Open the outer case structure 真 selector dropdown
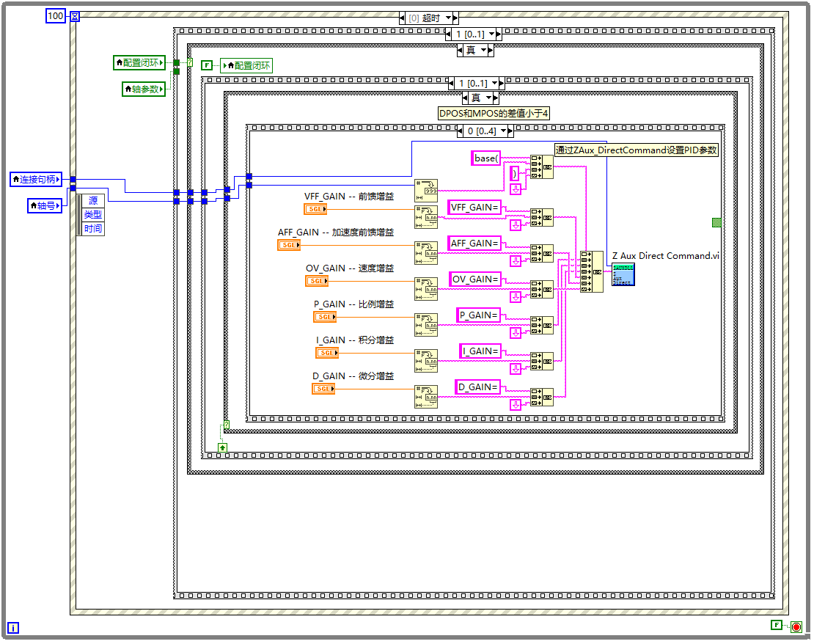 [x=483, y=51]
